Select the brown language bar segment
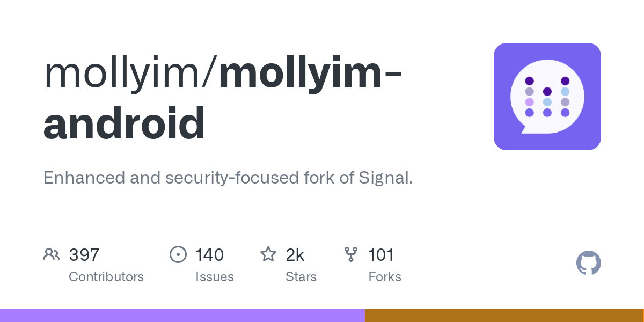This screenshot has width=644, height=322. click(503, 316)
